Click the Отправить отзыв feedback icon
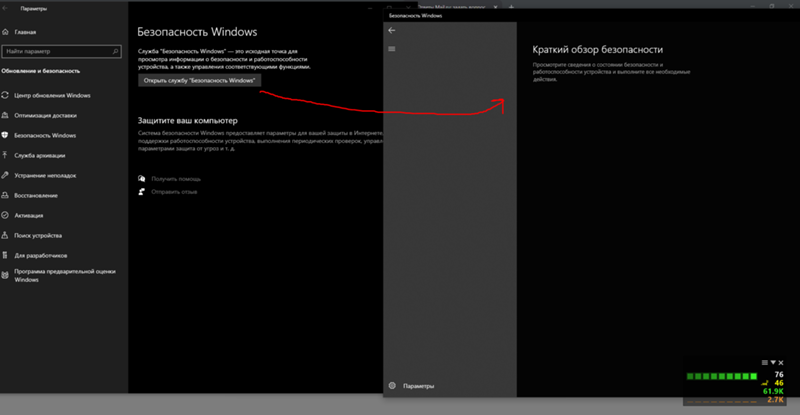Image resolution: width=800 pixels, height=415 pixels. (x=141, y=191)
